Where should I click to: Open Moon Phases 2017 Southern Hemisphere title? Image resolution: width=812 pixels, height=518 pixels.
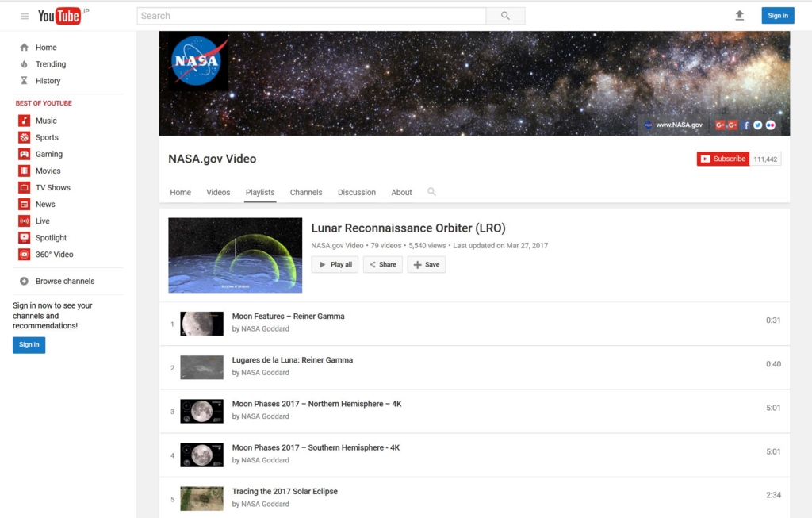coord(316,447)
